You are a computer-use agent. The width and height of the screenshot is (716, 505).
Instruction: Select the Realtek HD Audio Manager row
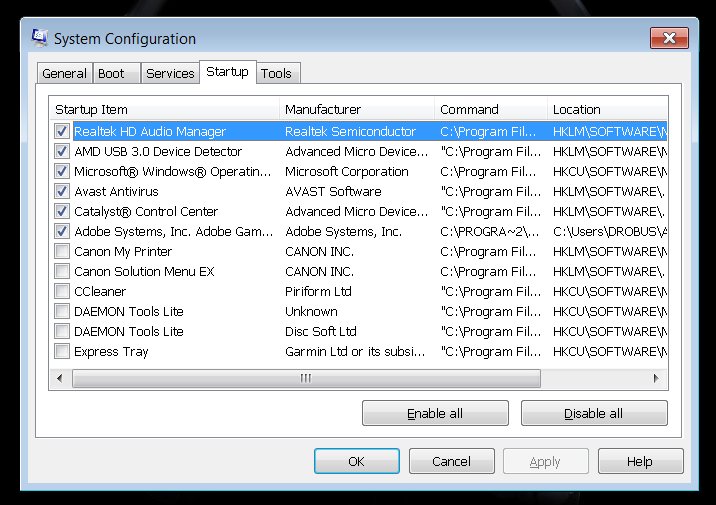(x=358, y=131)
